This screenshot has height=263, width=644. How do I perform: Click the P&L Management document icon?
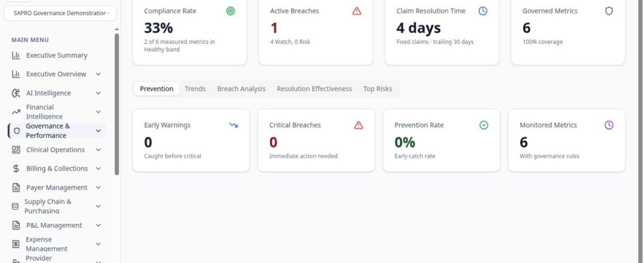click(x=16, y=225)
